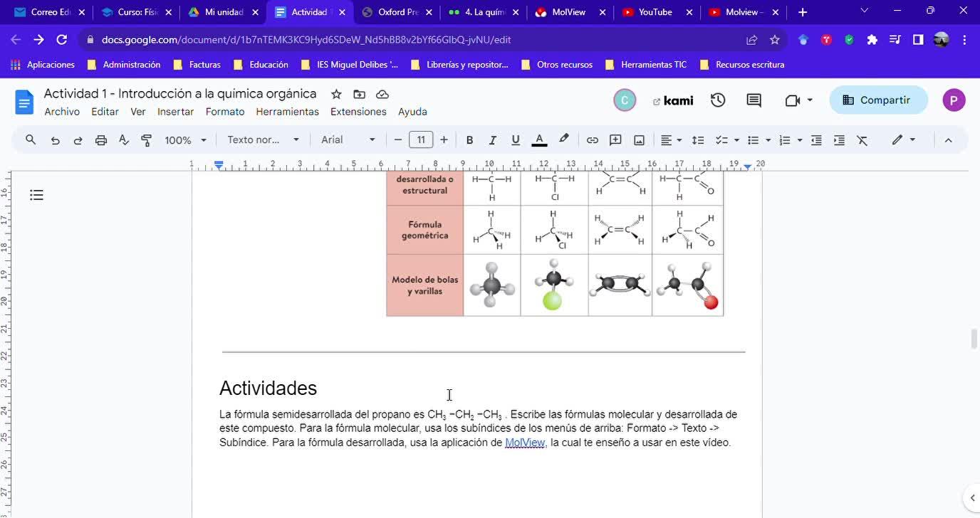Insert a link from toolbar

[592, 140]
